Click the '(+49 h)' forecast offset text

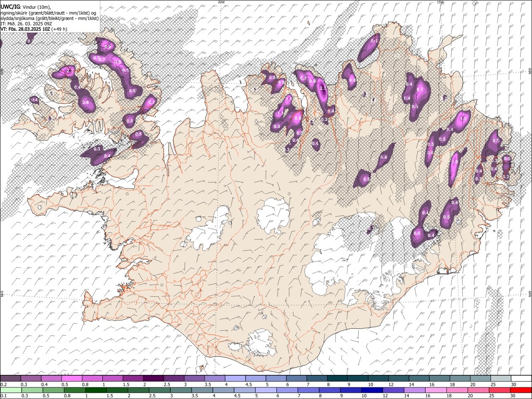point(59,29)
